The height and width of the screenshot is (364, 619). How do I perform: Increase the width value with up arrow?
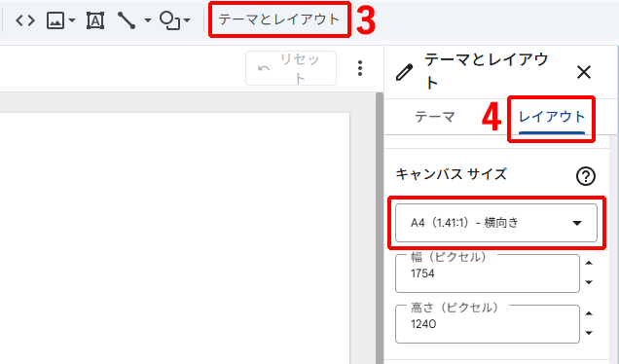[x=589, y=264]
